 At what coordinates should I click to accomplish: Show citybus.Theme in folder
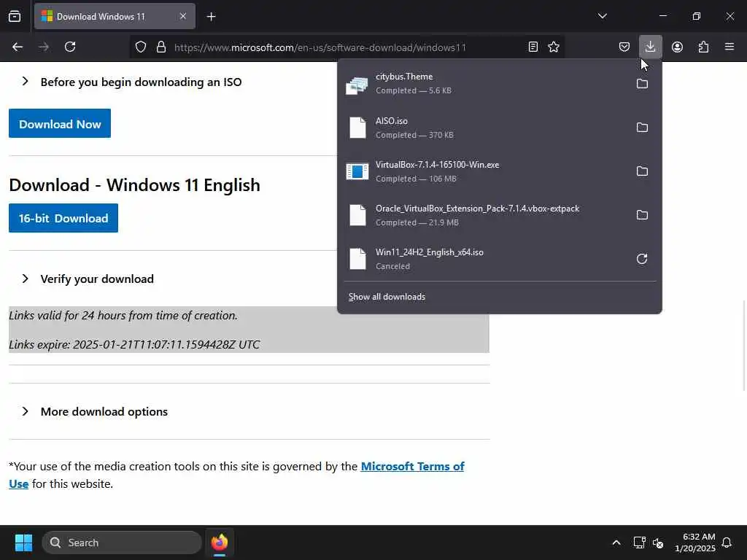[x=642, y=83]
